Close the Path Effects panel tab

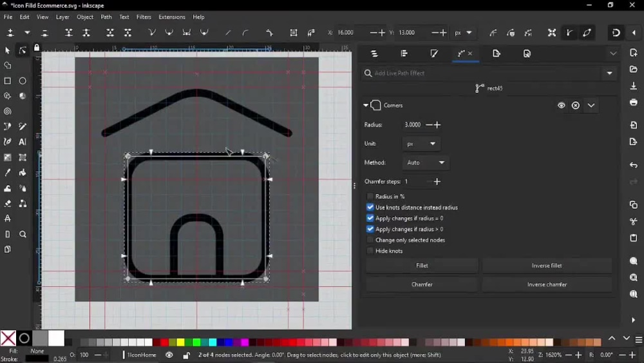470,54
